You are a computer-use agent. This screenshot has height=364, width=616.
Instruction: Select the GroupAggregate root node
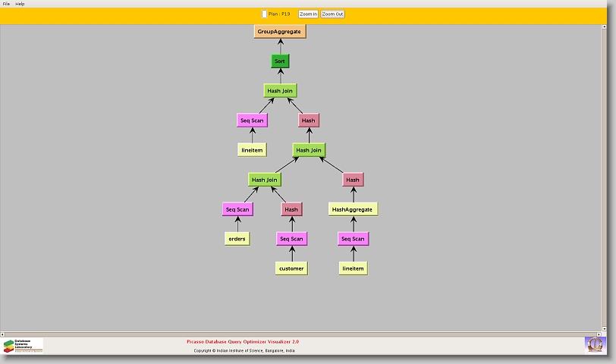tap(280, 32)
